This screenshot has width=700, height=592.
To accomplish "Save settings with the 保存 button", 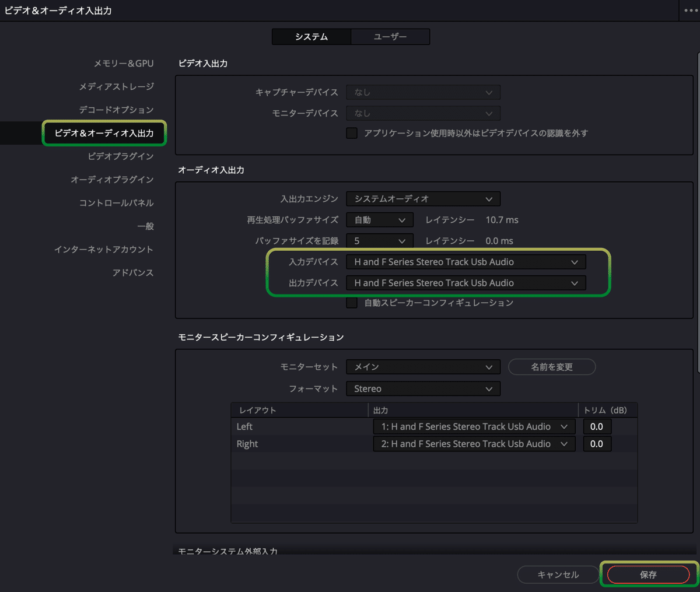I will click(x=647, y=574).
